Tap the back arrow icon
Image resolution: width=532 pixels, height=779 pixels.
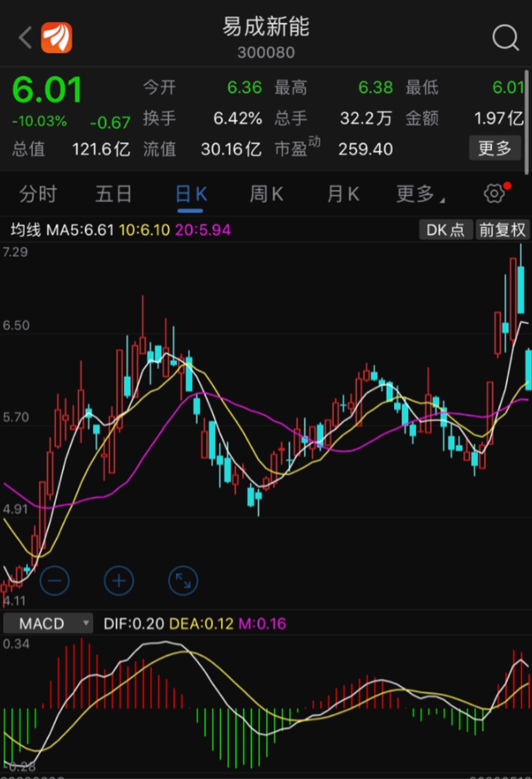coord(25,38)
